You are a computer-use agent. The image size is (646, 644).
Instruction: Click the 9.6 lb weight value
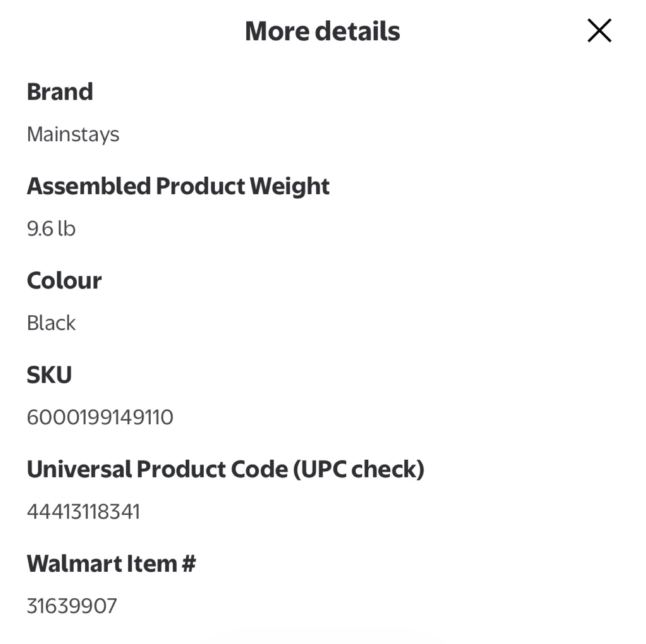coord(51,229)
